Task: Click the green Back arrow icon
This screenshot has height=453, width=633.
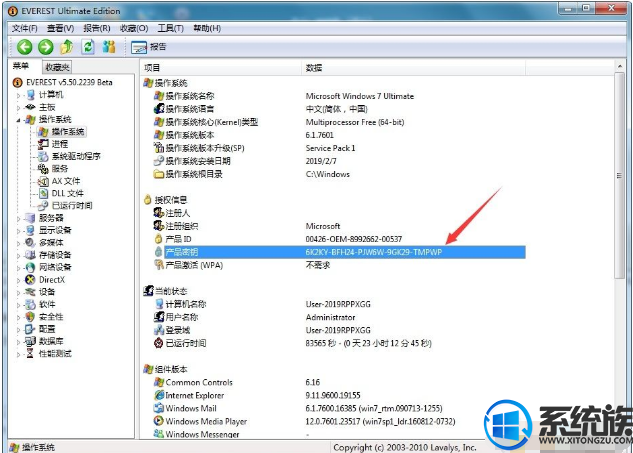Action: [25, 47]
